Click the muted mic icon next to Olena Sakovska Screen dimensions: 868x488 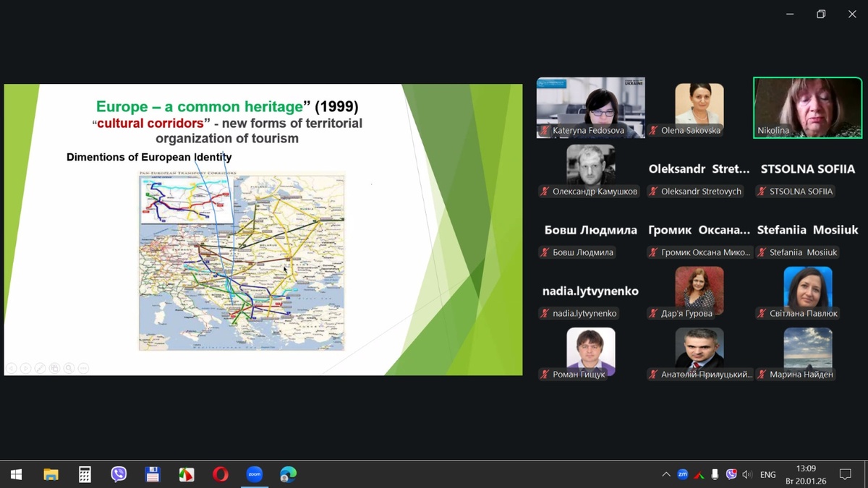pos(653,131)
